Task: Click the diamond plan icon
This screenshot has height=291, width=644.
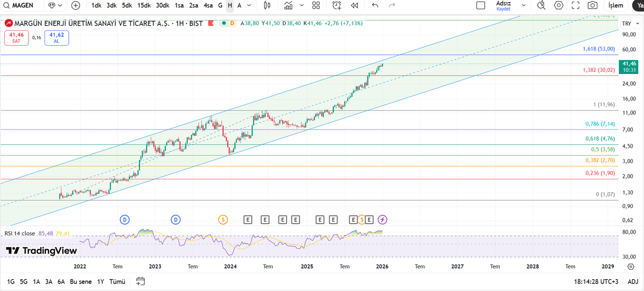Action: point(52,5)
